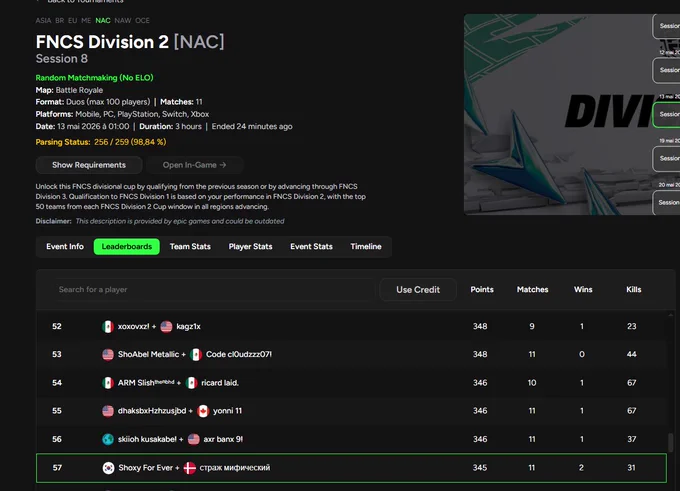Viewport: 680px width, 491px height.
Task: Open player Shoxy For Ever
Action: (146, 468)
